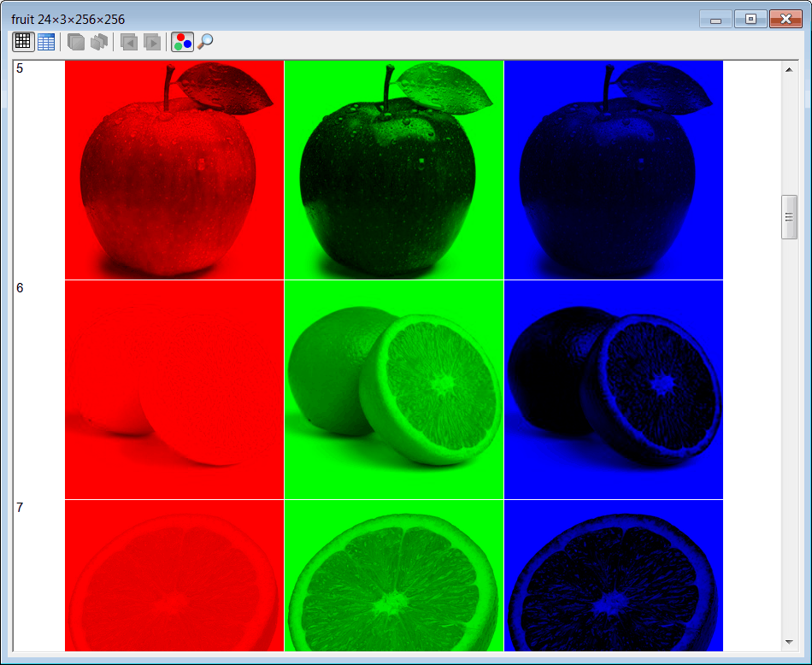Click the scrollbar up arrow
812x665 pixels.
tap(789, 69)
